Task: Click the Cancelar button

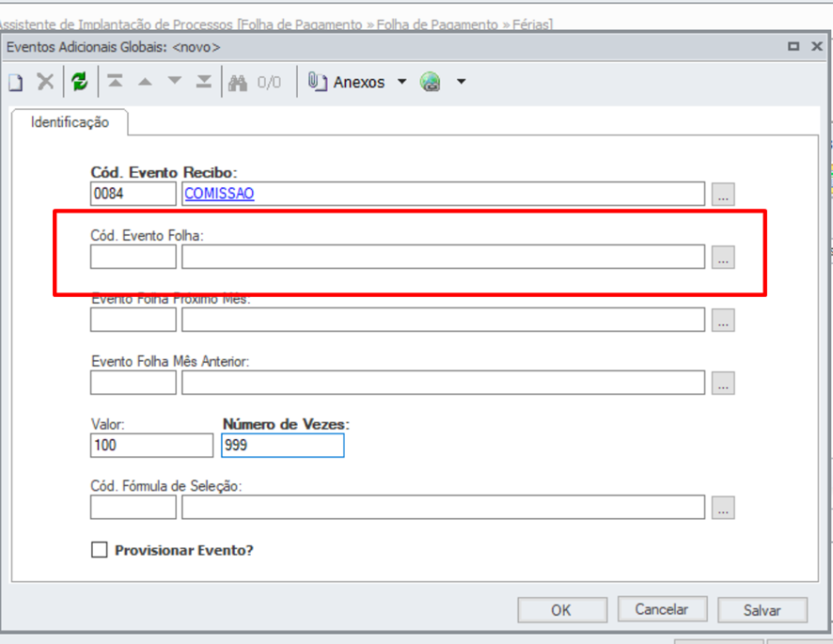Action: (662, 609)
